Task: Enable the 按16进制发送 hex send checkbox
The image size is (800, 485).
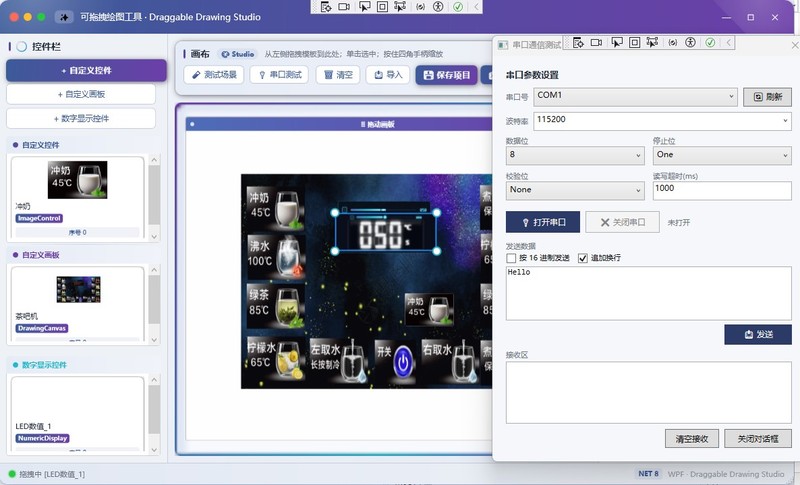Action: click(511, 258)
